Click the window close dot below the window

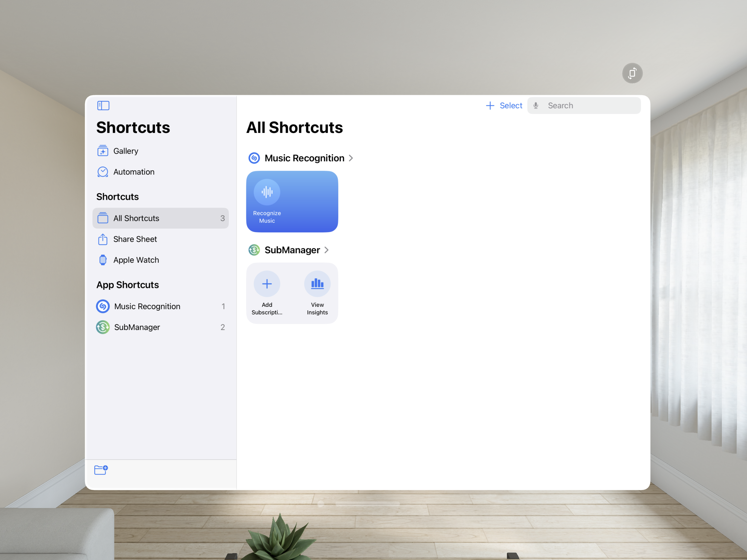click(321, 504)
